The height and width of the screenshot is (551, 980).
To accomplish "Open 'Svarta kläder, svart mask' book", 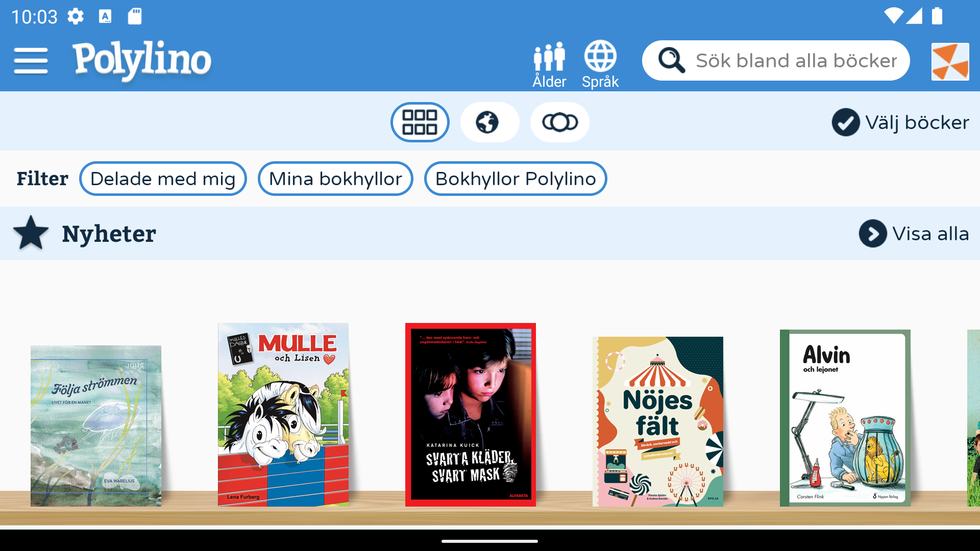I will (x=471, y=415).
